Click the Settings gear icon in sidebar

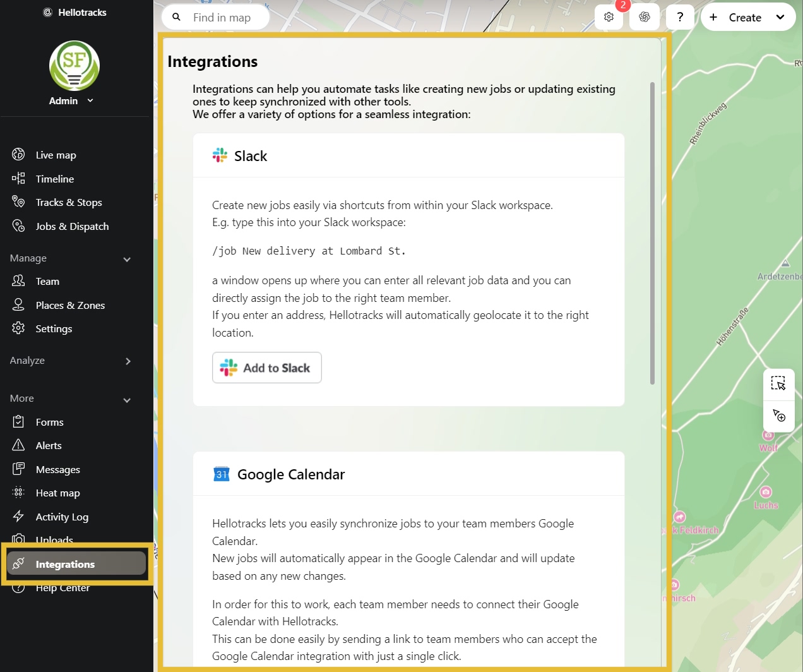pyautogui.click(x=18, y=328)
